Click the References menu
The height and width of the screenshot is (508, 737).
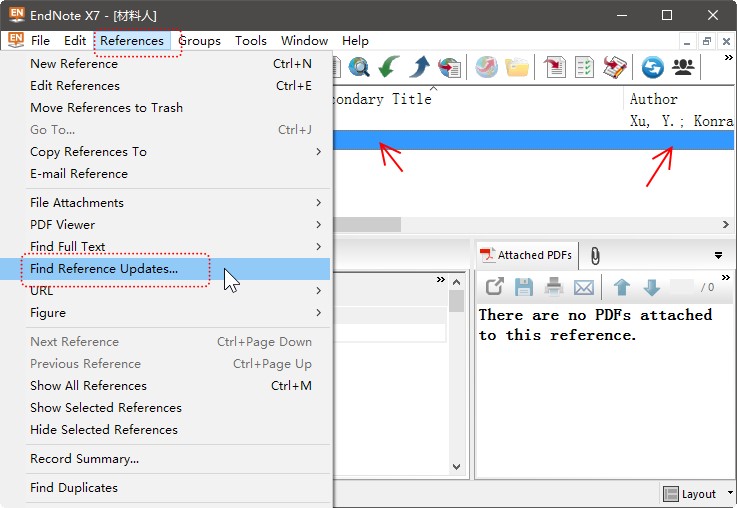[x=132, y=41]
